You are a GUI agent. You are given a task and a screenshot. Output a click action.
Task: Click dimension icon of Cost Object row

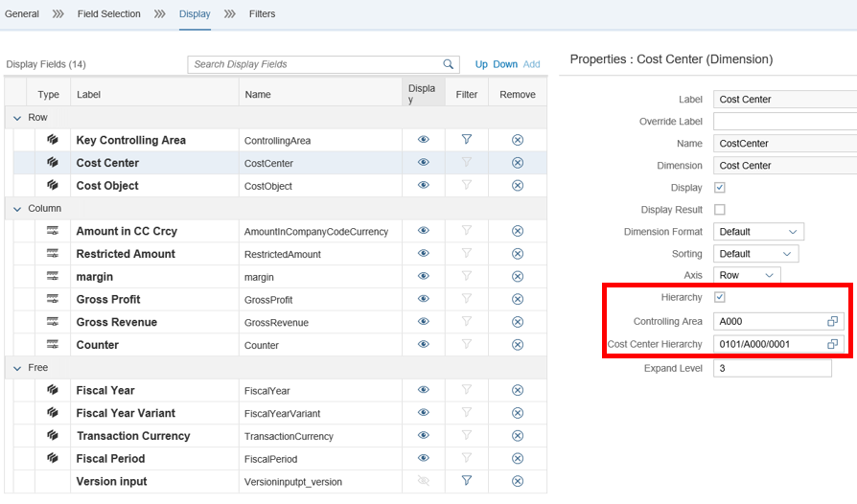[53, 185]
